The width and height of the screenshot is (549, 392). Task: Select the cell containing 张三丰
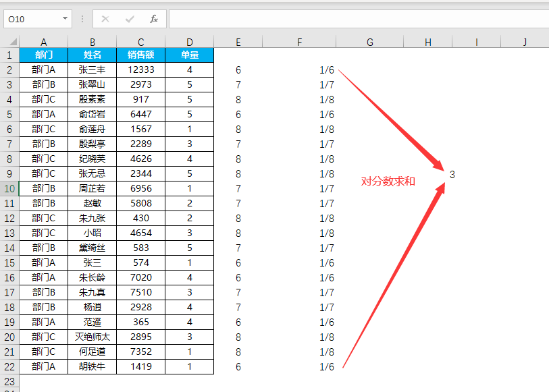point(92,69)
